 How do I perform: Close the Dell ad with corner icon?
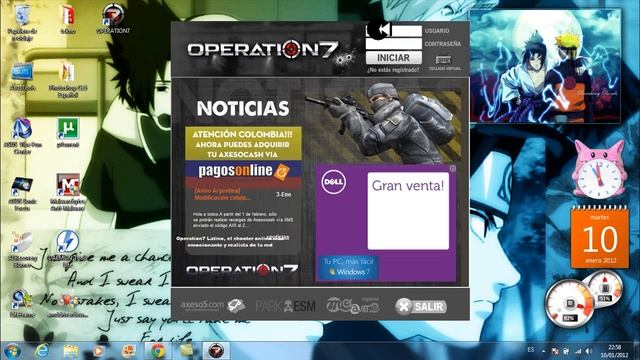click(x=452, y=168)
